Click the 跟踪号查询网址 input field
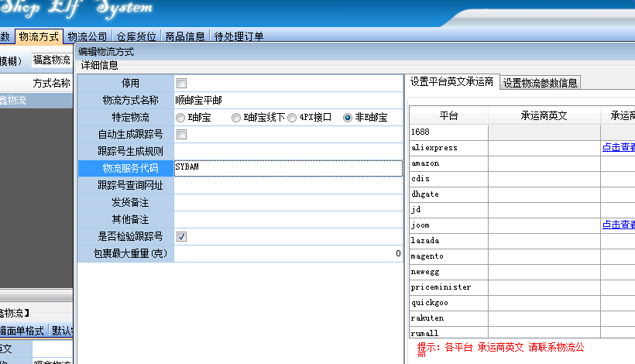635x364 pixels. point(287,185)
